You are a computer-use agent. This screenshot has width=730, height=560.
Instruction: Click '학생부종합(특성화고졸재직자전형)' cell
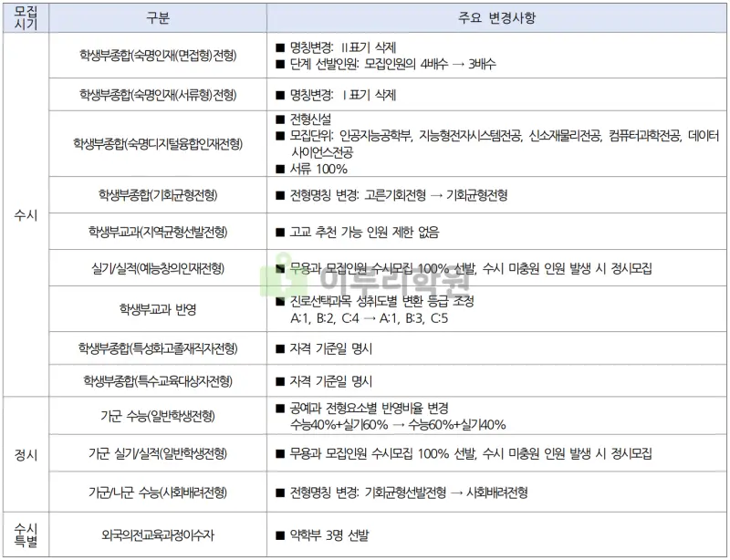pos(158,348)
